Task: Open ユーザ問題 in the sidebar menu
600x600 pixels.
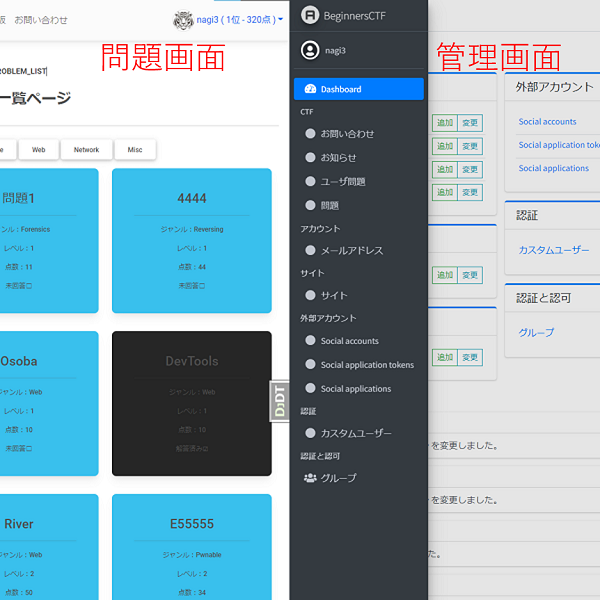Action: [x=342, y=181]
